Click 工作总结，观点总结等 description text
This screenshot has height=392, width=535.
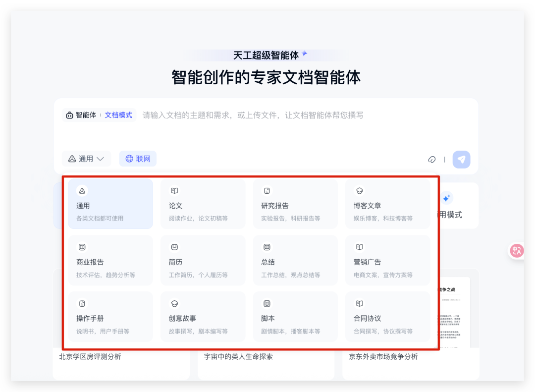pyautogui.click(x=291, y=275)
